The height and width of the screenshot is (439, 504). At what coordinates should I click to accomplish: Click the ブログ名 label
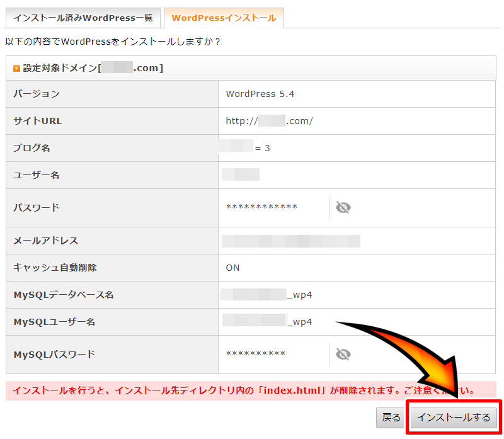[x=31, y=148]
